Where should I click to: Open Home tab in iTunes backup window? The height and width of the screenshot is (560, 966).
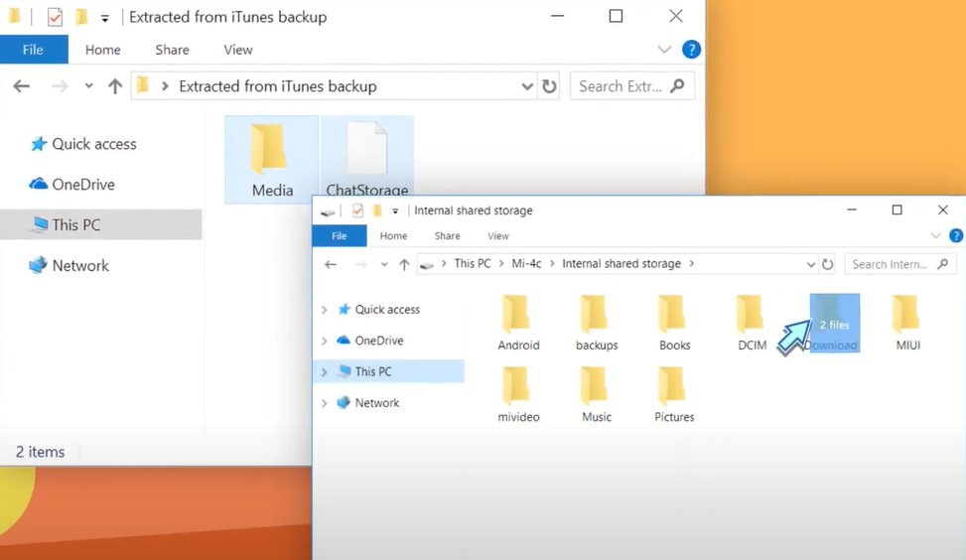click(103, 50)
